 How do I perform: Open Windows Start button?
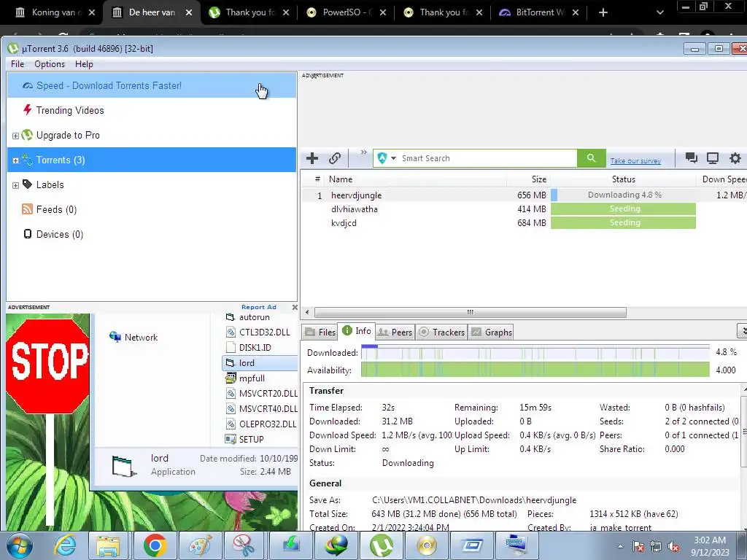[x=20, y=545]
